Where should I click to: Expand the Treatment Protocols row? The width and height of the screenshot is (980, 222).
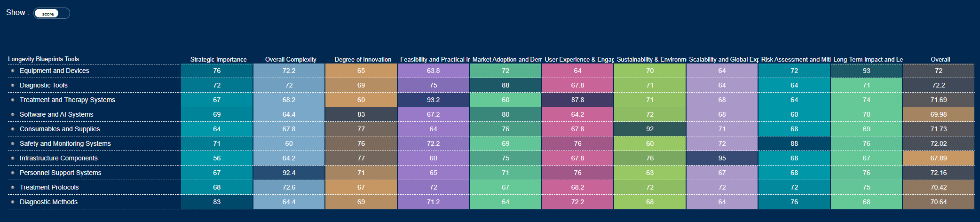[x=49, y=187]
